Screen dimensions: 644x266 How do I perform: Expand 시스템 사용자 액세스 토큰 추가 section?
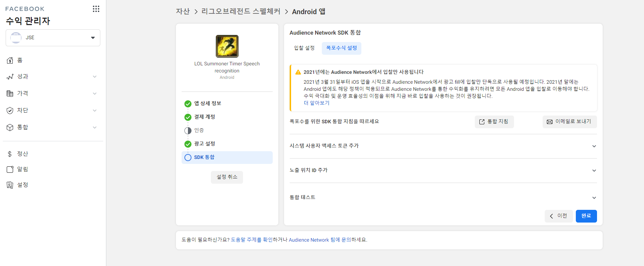click(x=443, y=146)
